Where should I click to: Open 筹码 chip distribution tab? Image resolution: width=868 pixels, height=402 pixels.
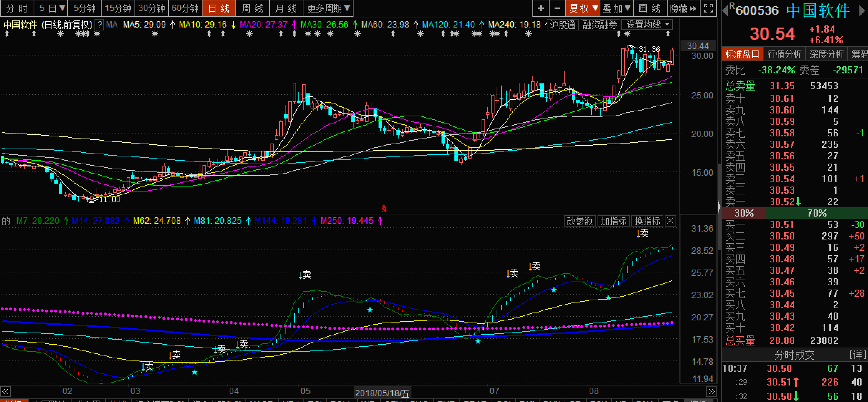coord(858,54)
